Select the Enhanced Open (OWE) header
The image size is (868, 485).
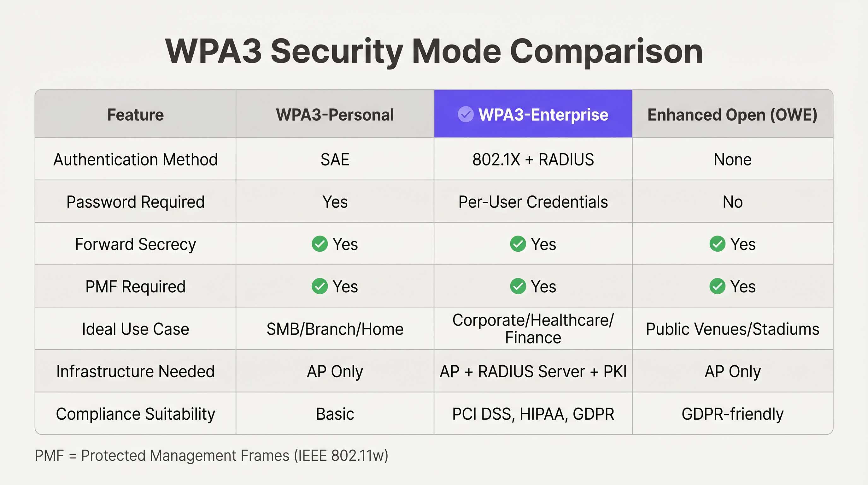point(732,115)
